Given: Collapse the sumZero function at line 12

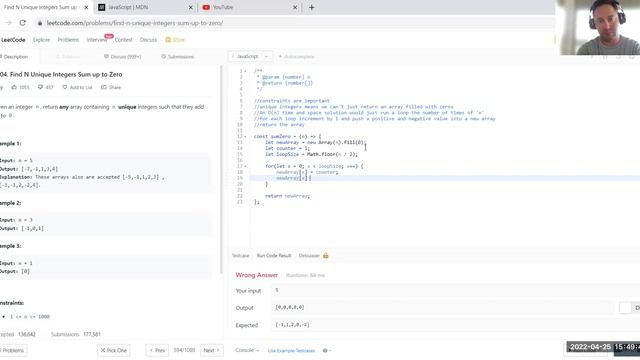Looking at the screenshot, I should 245,137.
